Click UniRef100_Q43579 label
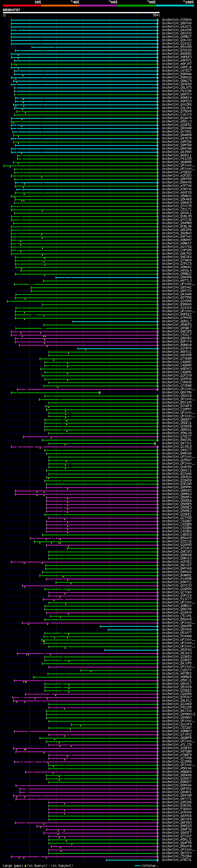This screenshot has width=197, height=868. [176, 139]
